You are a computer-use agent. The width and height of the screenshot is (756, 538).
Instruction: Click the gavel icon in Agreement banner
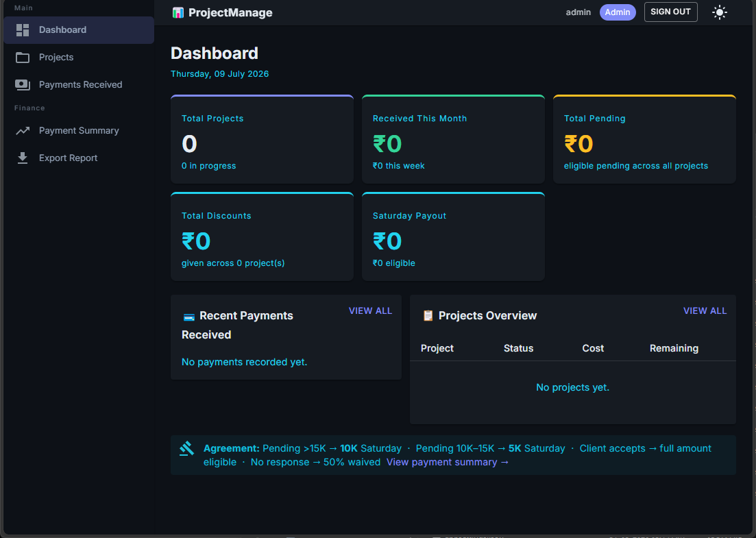click(186, 449)
